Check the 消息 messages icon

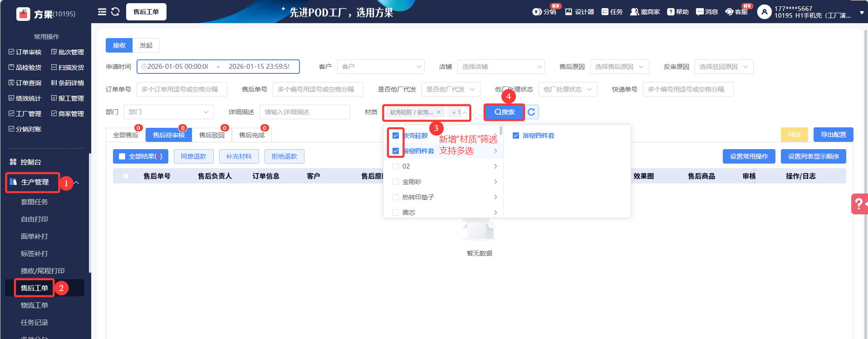click(700, 12)
